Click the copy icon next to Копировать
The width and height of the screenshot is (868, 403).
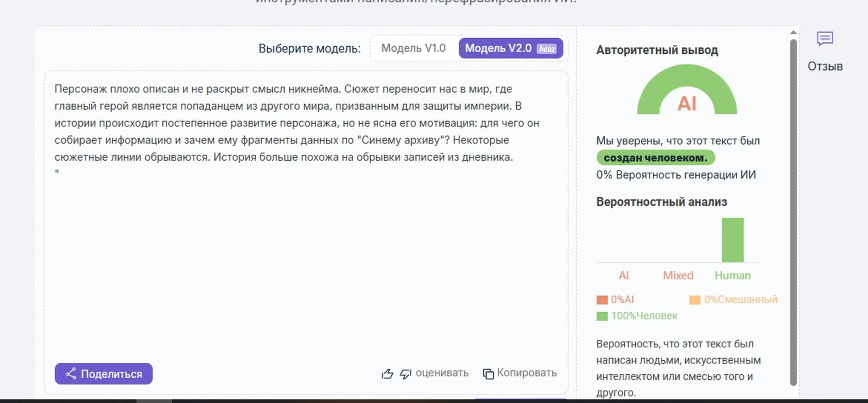coord(488,374)
